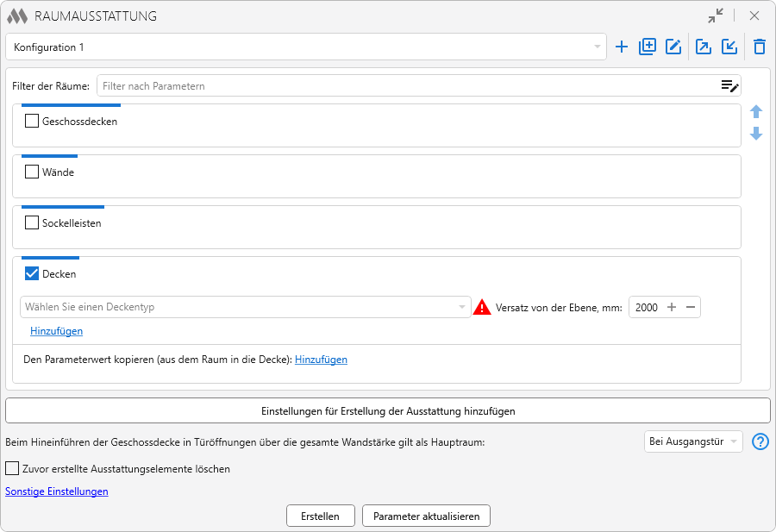Add a new configuration with plus icon

point(621,47)
